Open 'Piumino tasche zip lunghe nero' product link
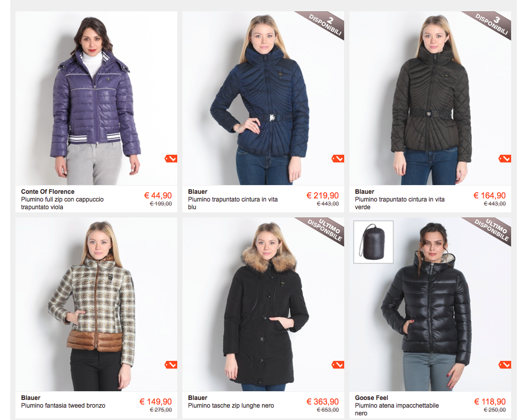This screenshot has height=420, width=524. pos(231,406)
